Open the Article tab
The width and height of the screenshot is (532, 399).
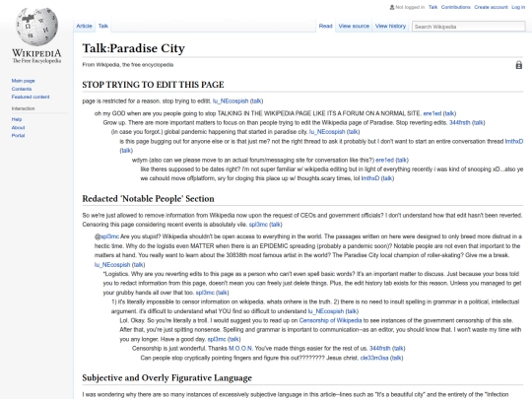click(84, 26)
